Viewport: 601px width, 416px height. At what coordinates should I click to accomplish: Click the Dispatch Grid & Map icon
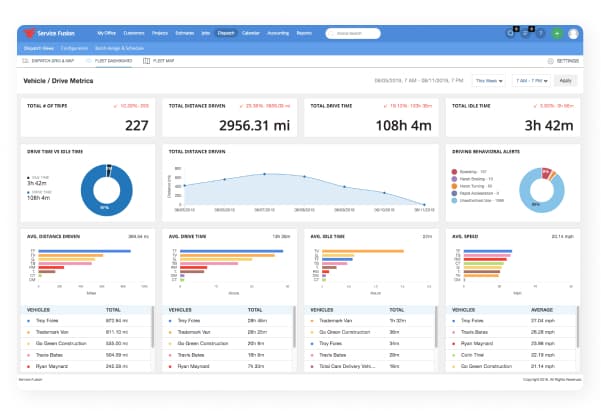26,61
